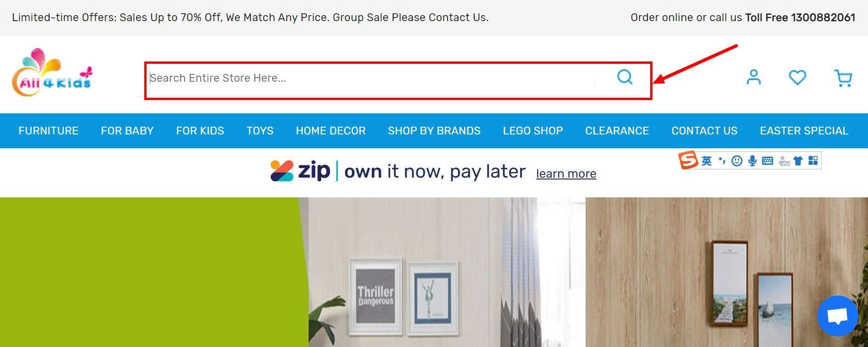
Task: Open the FOR BABY menu
Action: [127, 131]
